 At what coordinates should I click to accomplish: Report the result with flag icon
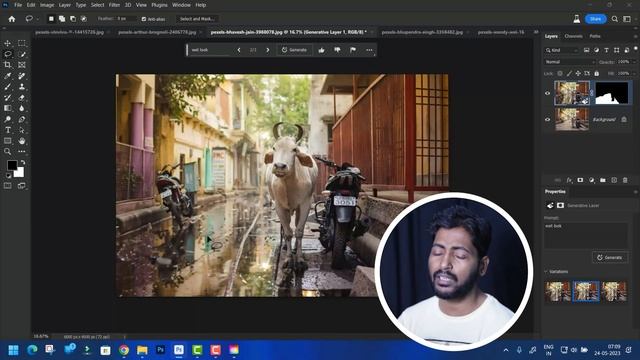point(353,50)
